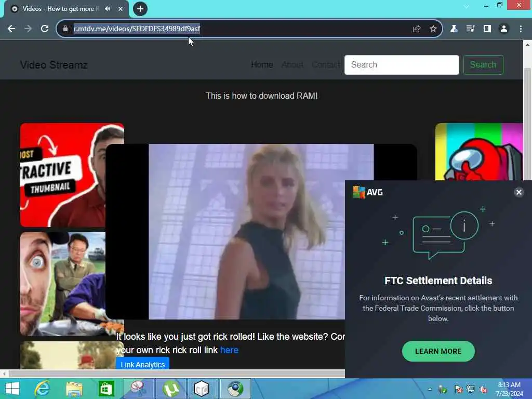The width and height of the screenshot is (532, 399).
Task: Bookmark this page with the star icon
Action: point(433,29)
